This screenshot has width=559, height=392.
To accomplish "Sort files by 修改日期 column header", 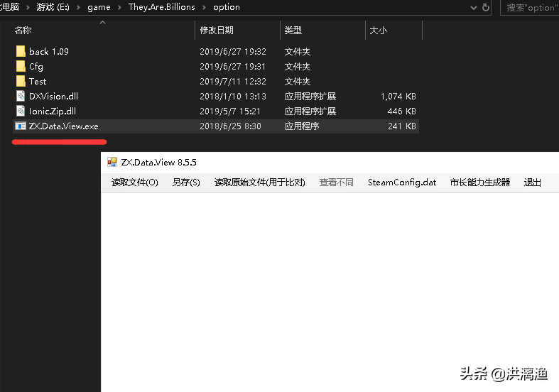I will [217, 31].
